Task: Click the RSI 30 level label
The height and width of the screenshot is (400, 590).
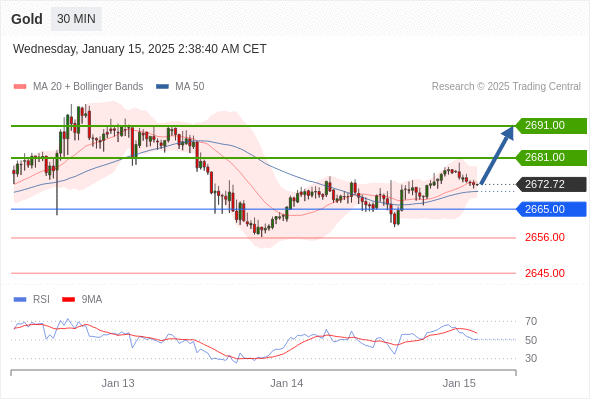Action: 531,358
